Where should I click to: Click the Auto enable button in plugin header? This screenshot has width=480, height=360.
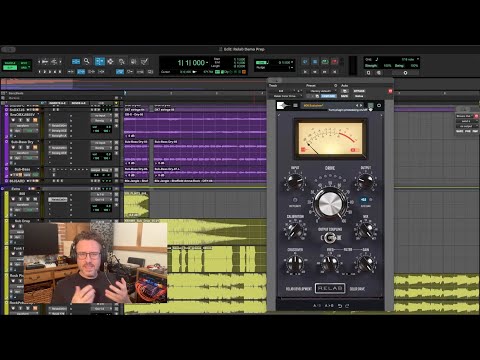(345, 91)
